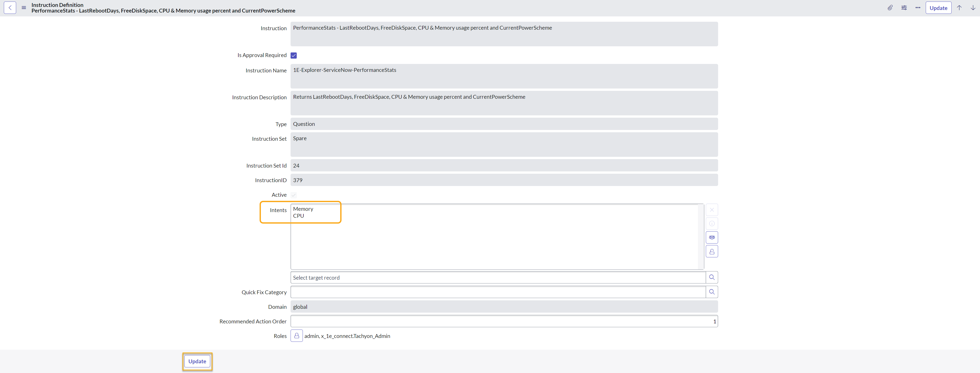This screenshot has height=373, width=980.
Task: Click the Intents add multiple users icon
Action: (x=711, y=237)
